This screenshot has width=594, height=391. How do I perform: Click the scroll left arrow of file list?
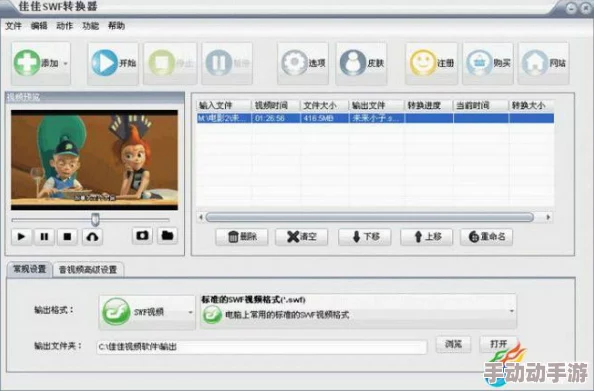(x=201, y=217)
